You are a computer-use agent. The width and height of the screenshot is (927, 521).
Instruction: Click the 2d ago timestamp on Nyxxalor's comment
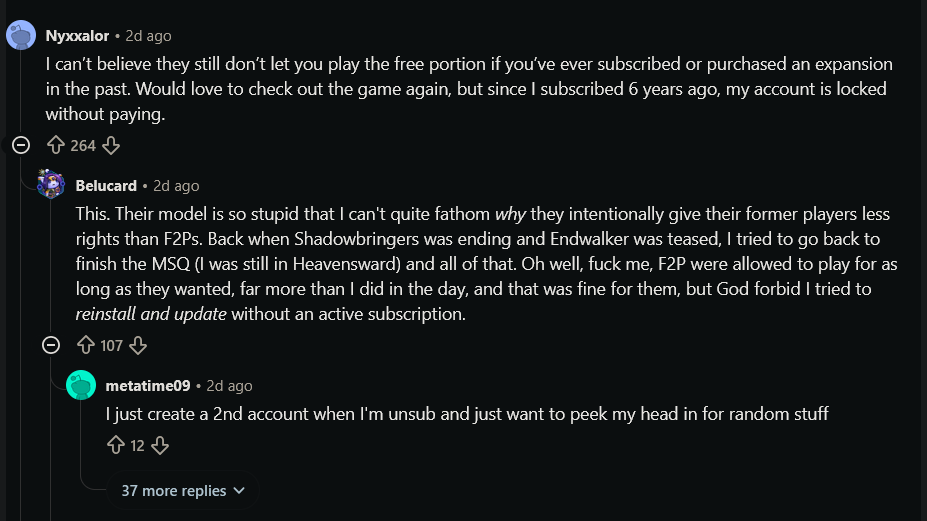click(x=148, y=36)
